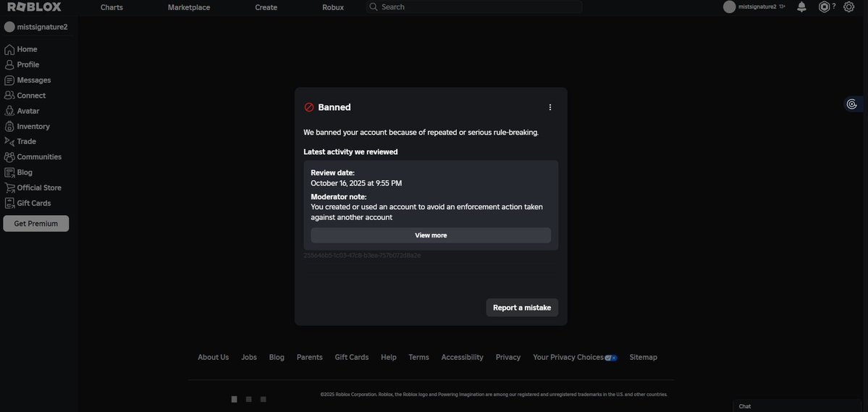Click the ©2025 Roblox Corporation copyright text
Screen dimensions: 868x412
(494, 395)
